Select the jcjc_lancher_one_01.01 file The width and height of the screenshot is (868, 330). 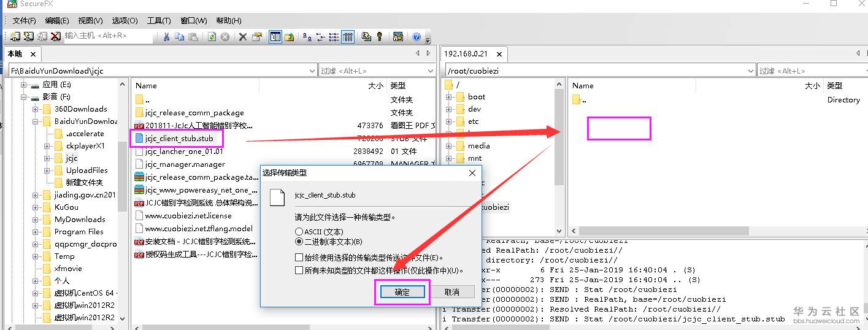(184, 152)
